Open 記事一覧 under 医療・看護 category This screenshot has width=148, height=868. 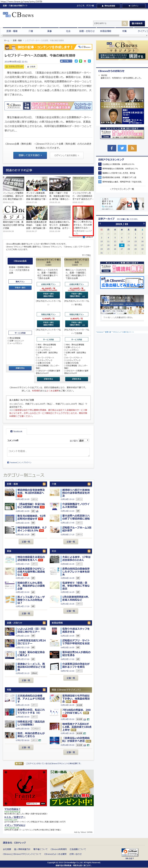pyautogui.click(x=26, y=542)
